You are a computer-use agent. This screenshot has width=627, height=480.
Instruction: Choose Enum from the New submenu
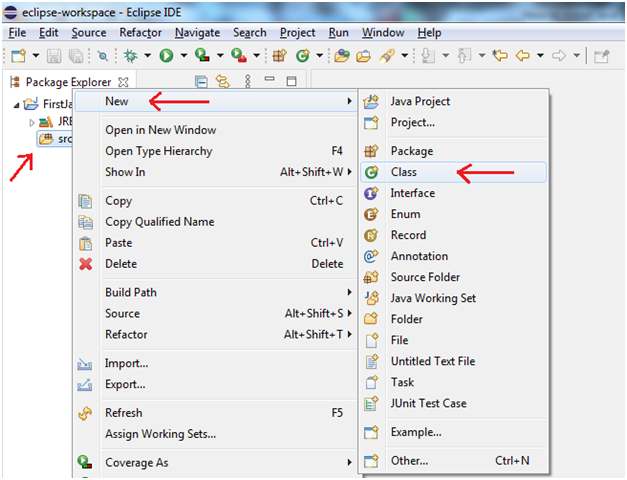tap(453, 214)
